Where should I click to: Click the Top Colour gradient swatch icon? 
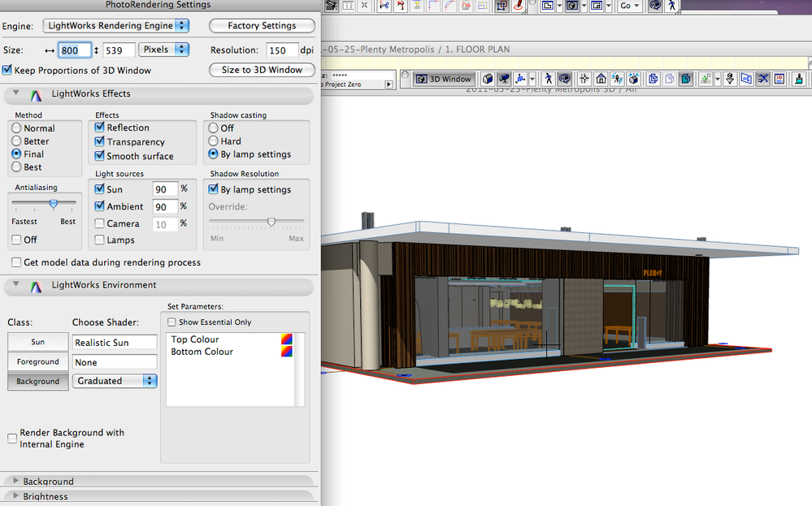[x=286, y=339]
